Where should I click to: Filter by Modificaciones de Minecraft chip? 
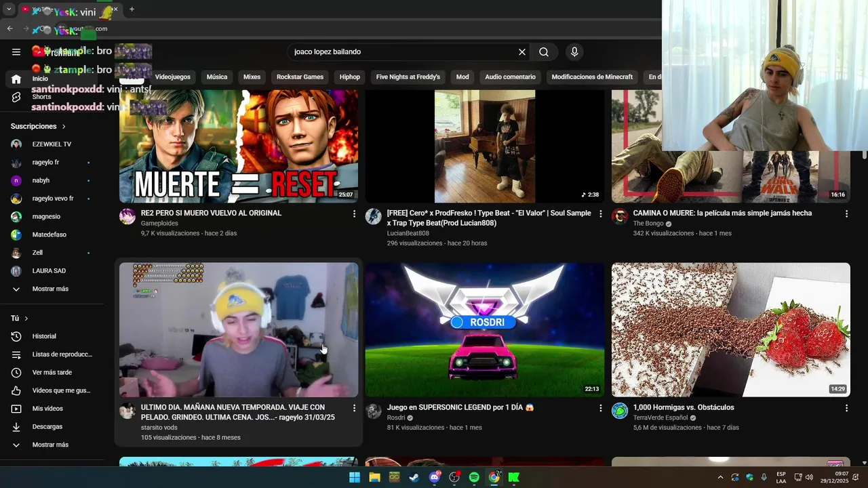[x=592, y=77]
